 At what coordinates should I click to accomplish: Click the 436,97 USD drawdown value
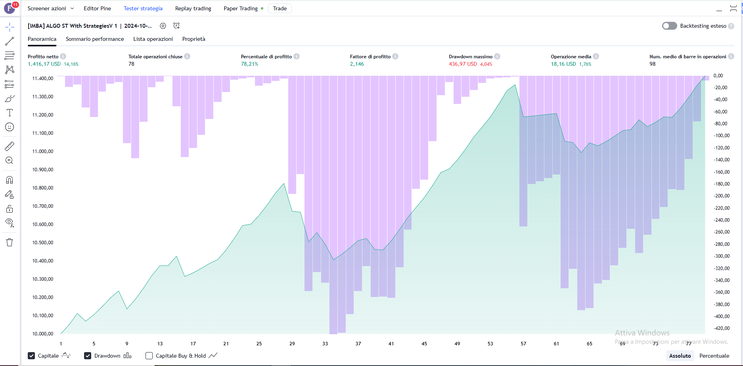pyautogui.click(x=463, y=64)
